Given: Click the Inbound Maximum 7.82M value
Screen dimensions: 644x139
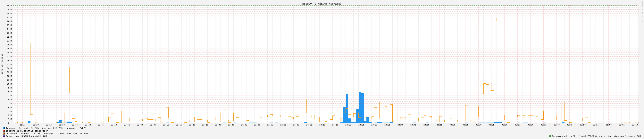Looking at the screenshot, I should point(82,128).
